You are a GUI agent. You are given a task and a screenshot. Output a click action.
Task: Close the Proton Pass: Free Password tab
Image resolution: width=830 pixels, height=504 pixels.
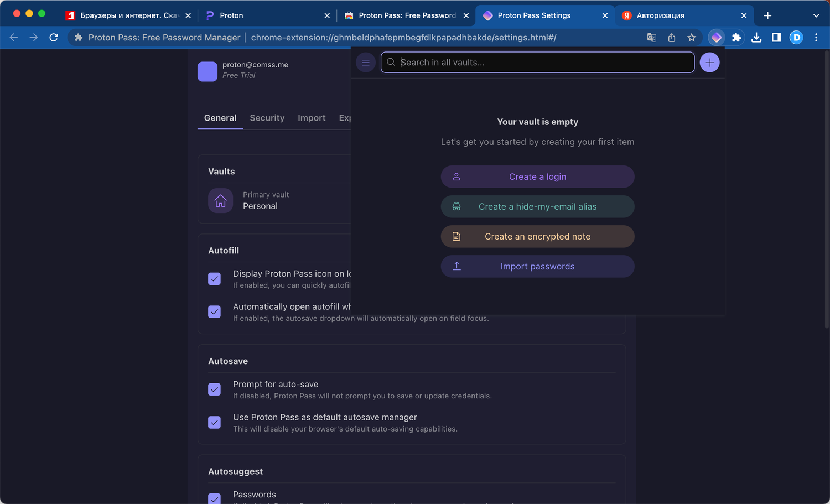click(466, 15)
